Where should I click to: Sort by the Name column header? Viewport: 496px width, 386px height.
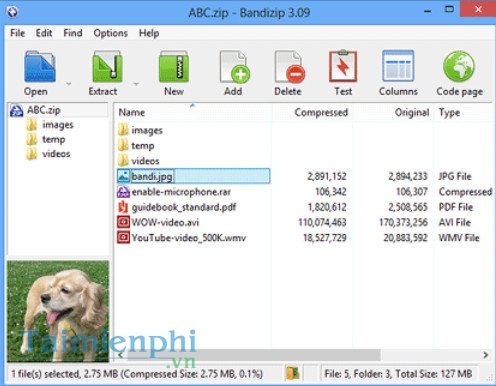[x=131, y=112]
